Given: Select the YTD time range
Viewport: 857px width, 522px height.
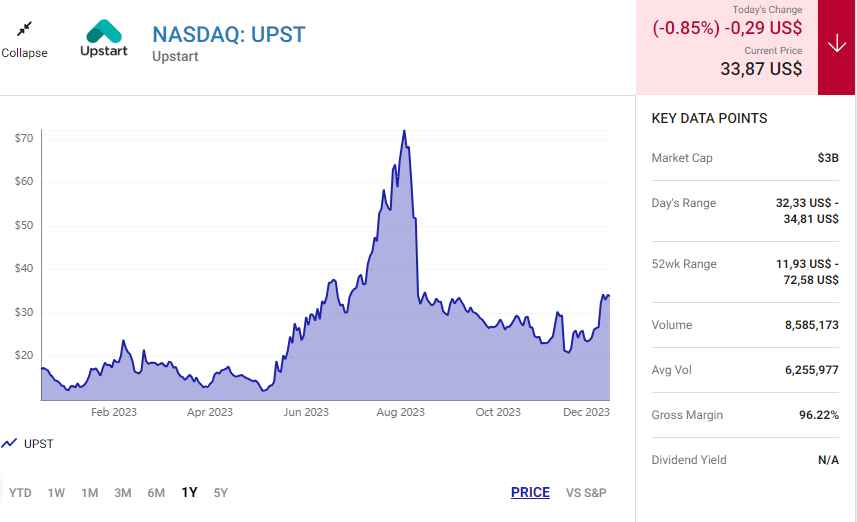Looking at the screenshot, I should point(20,492).
